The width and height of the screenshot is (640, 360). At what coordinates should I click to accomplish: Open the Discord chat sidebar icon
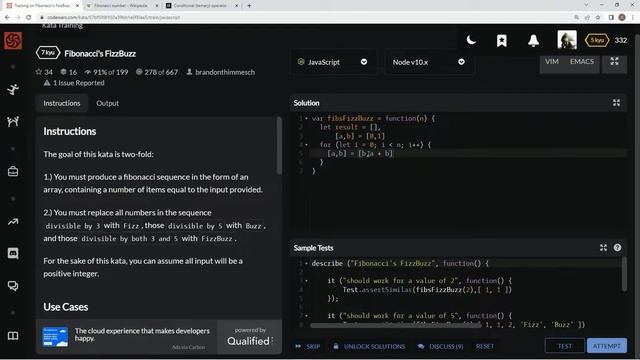click(13, 253)
